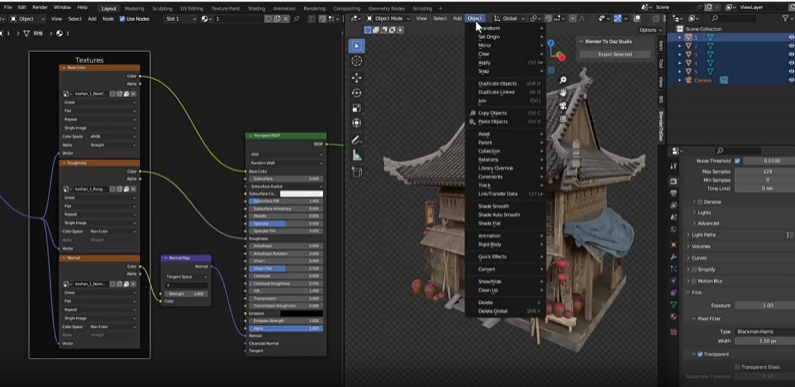Open the Item sidebar tab

pyautogui.click(x=661, y=46)
